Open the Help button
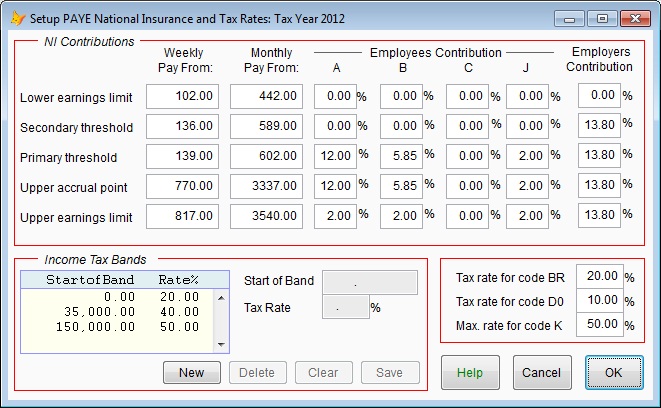This screenshot has height=408, width=661. 470,373
